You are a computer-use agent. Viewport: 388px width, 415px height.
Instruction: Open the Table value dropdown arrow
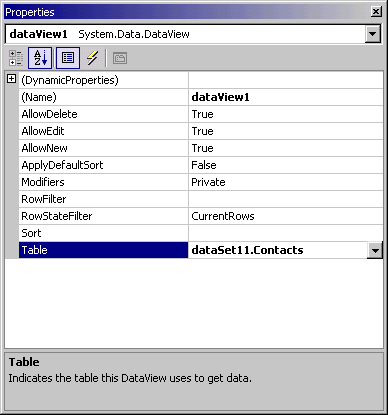[375, 250]
